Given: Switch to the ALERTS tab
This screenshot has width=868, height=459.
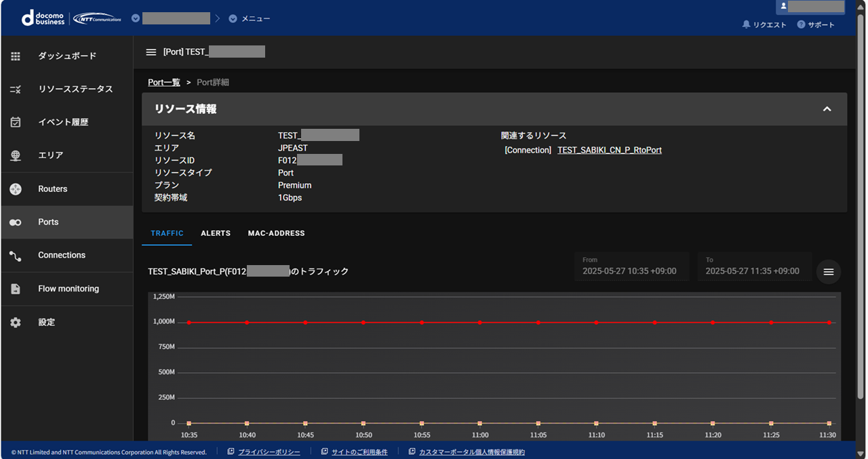Looking at the screenshot, I should [x=216, y=233].
